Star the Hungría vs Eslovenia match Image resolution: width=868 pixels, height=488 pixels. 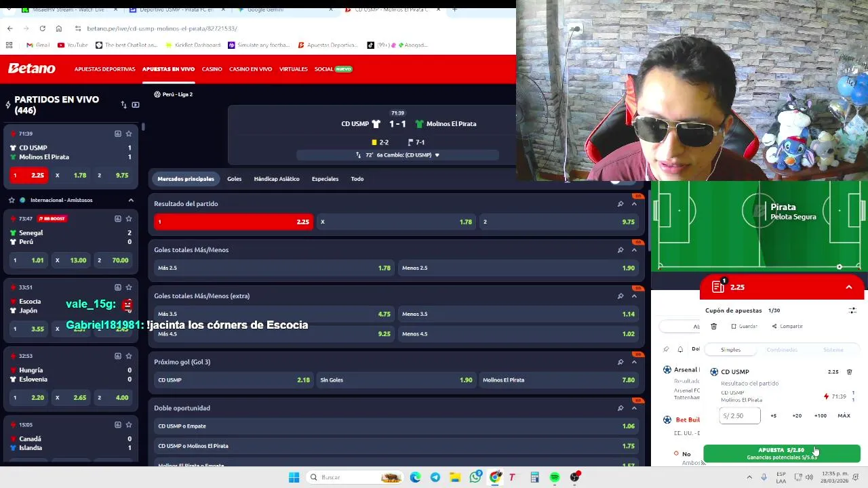point(129,356)
